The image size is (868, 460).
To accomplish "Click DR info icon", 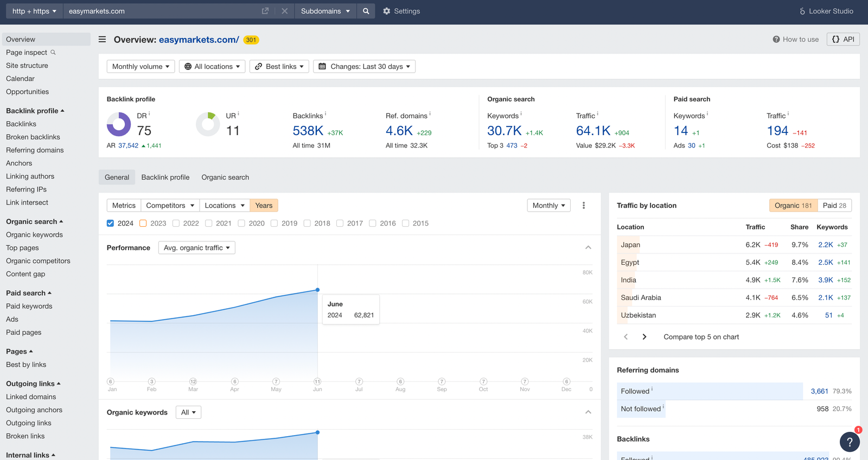I will click(x=149, y=114).
